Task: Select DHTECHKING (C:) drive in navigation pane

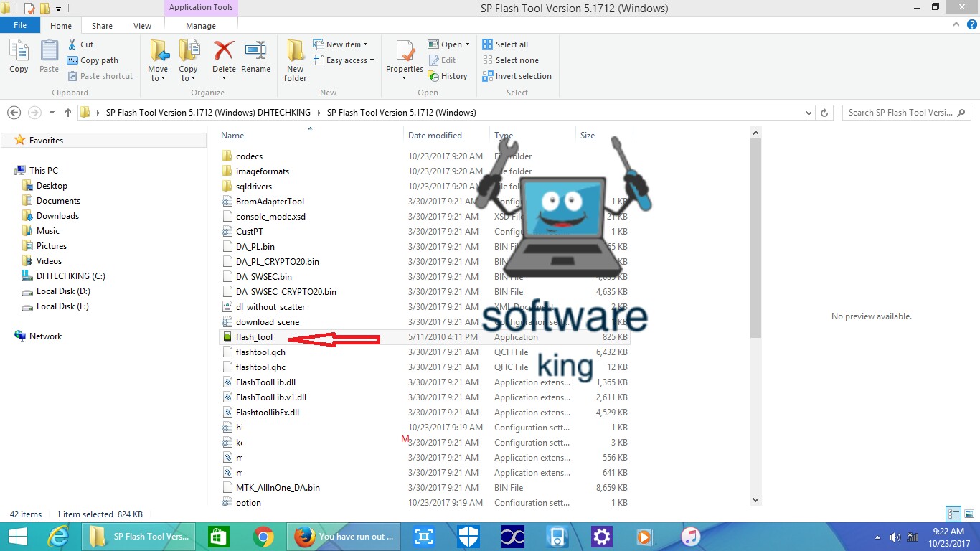Action: tap(70, 276)
